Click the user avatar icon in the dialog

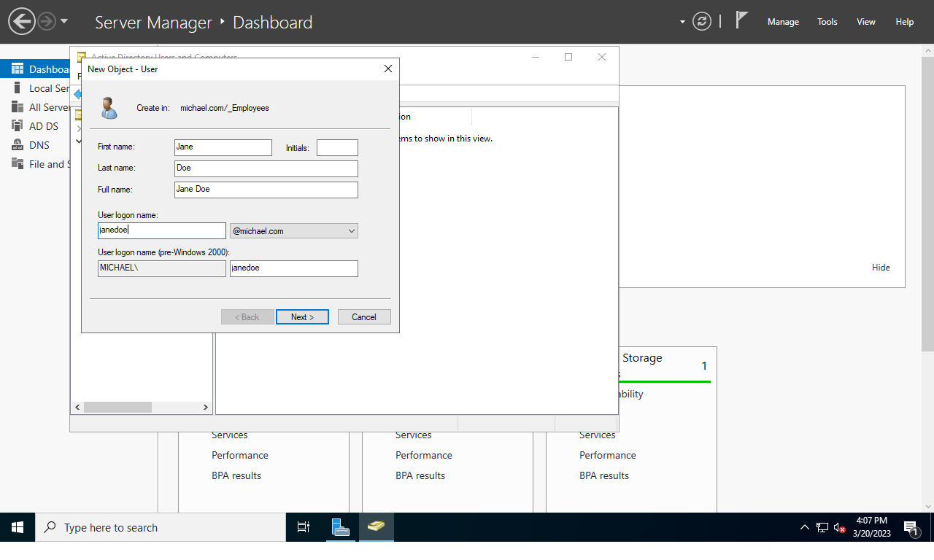(x=109, y=108)
